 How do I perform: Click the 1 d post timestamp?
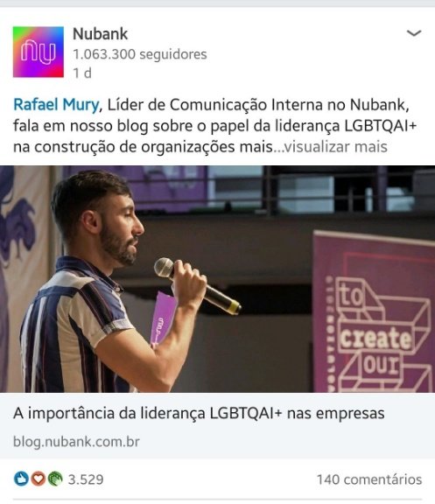82,73
